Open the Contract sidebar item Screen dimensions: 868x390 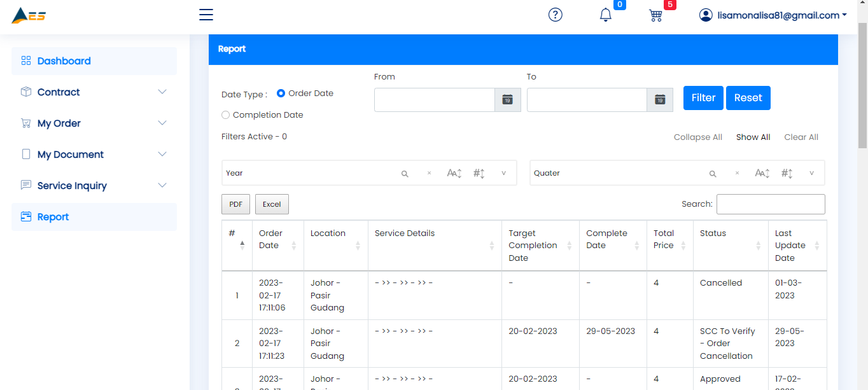pos(94,92)
